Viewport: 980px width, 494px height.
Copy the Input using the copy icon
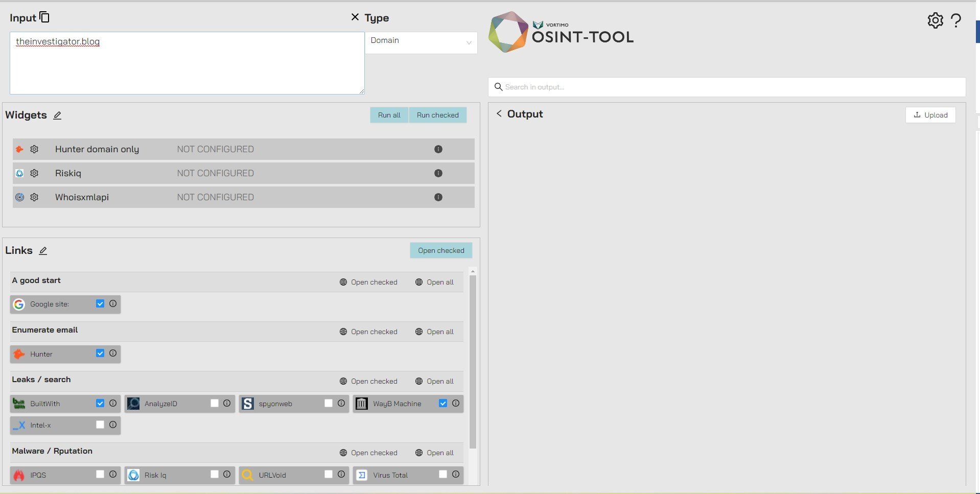[44, 17]
